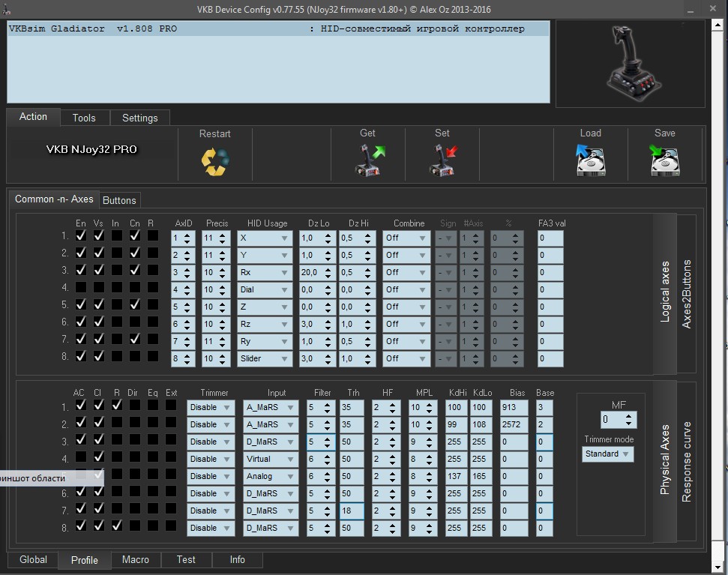Click the Bias field showing 913
728x575 pixels.
click(514, 408)
